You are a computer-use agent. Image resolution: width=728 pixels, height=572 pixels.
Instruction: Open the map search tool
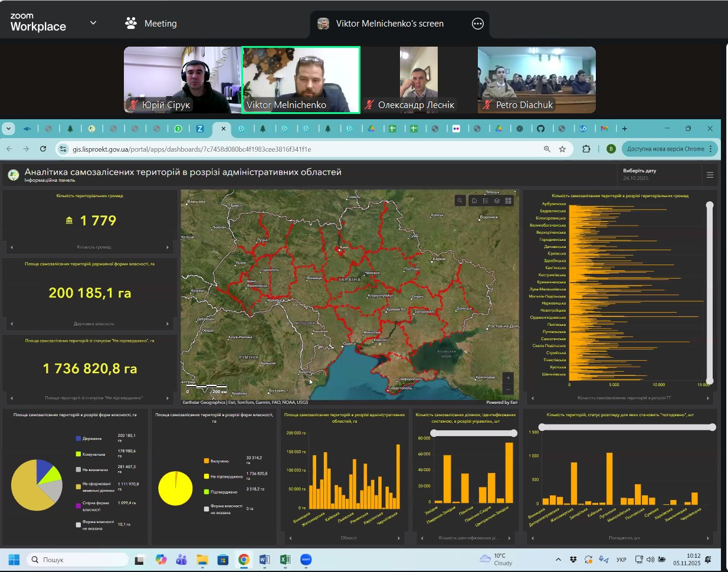point(460,201)
